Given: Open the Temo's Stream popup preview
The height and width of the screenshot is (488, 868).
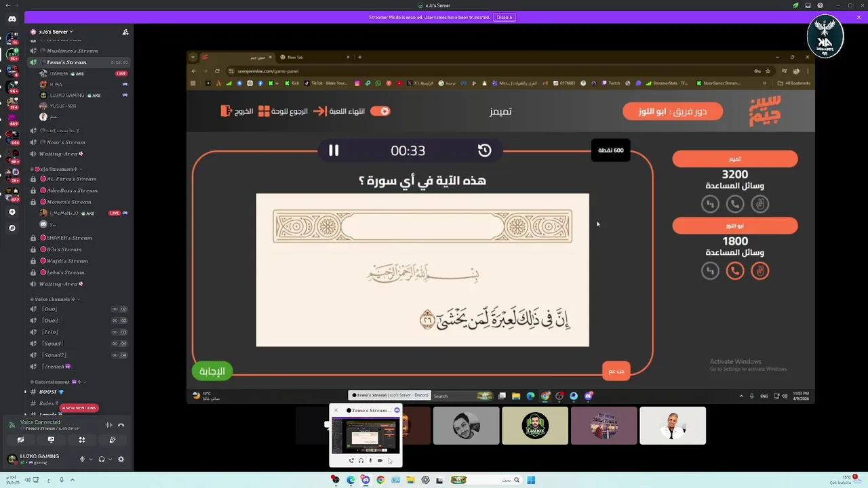Looking at the screenshot, I should (x=366, y=435).
